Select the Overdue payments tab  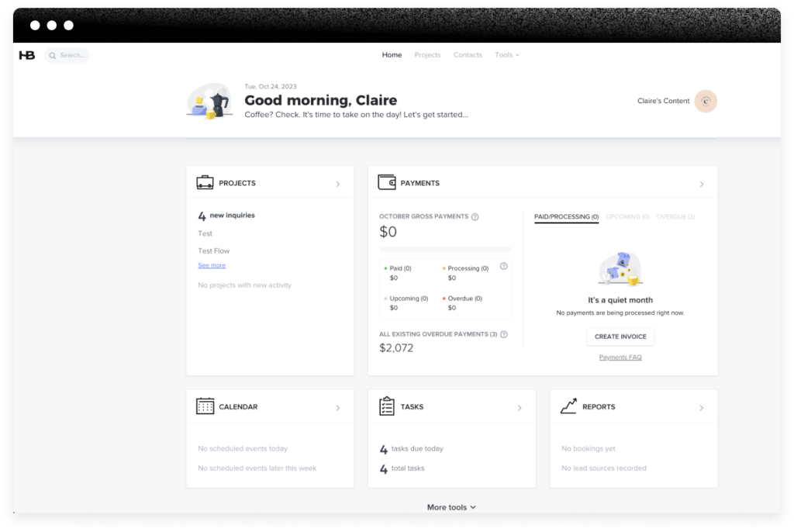(675, 217)
